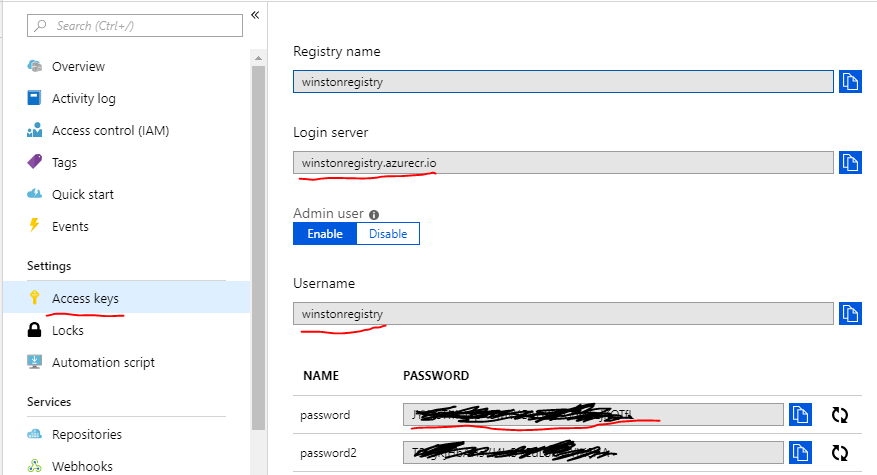Click the Login server field

click(x=563, y=163)
